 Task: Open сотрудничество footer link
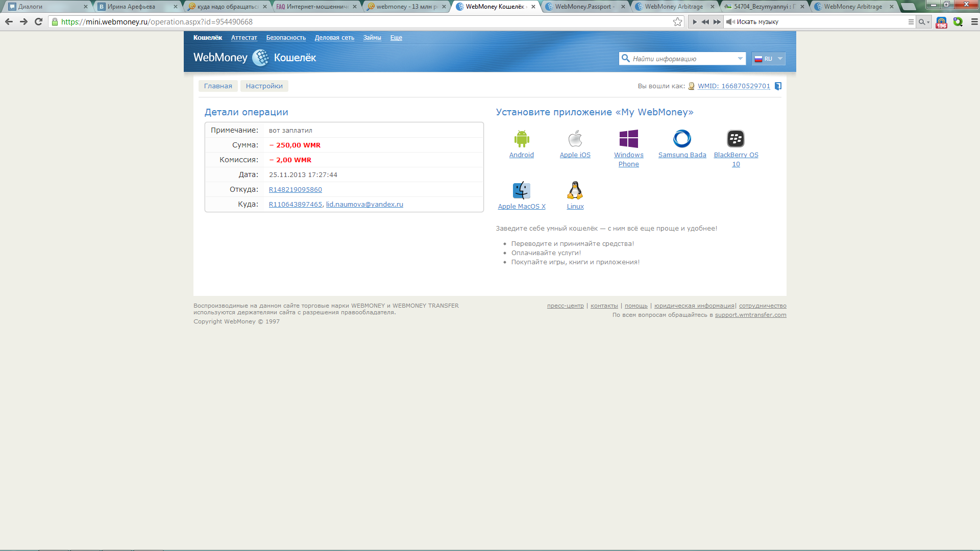pyautogui.click(x=763, y=306)
